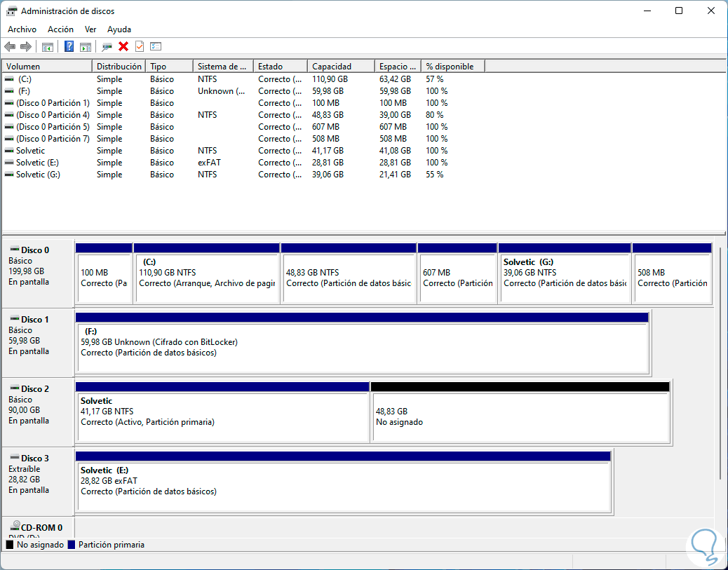Click the Disco 1 disk label

[x=38, y=343]
